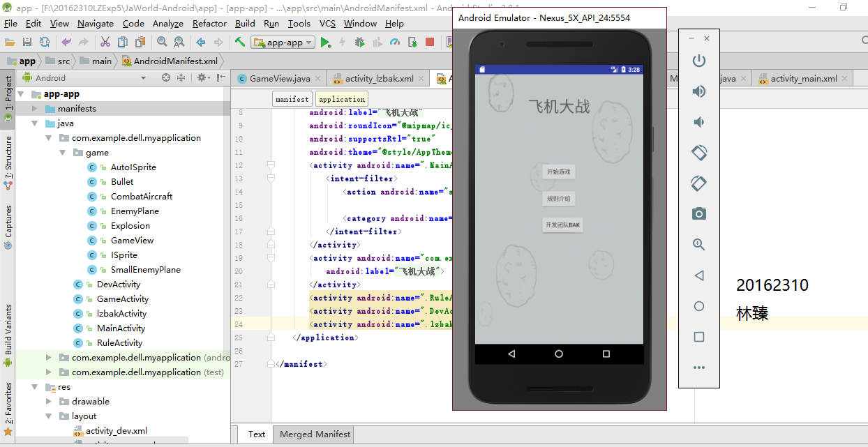868x447 pixels.
Task: Toggle code fold at manifest closing tag
Action: (x=271, y=364)
